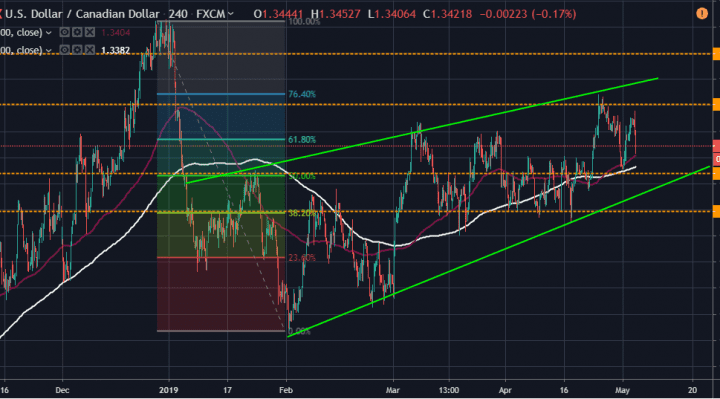Expand chevron beside second indicator legend
The image size is (720, 399).
pyautogui.click(x=48, y=50)
